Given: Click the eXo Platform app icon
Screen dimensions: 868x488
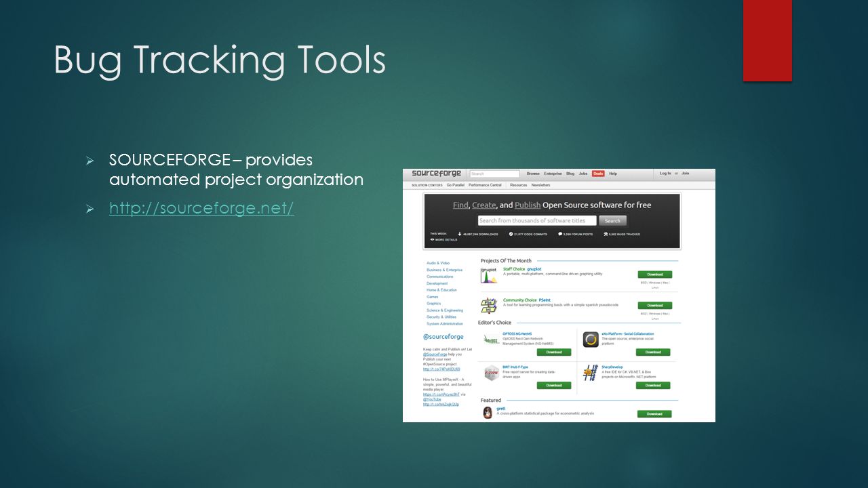Looking at the screenshot, I should [x=591, y=340].
